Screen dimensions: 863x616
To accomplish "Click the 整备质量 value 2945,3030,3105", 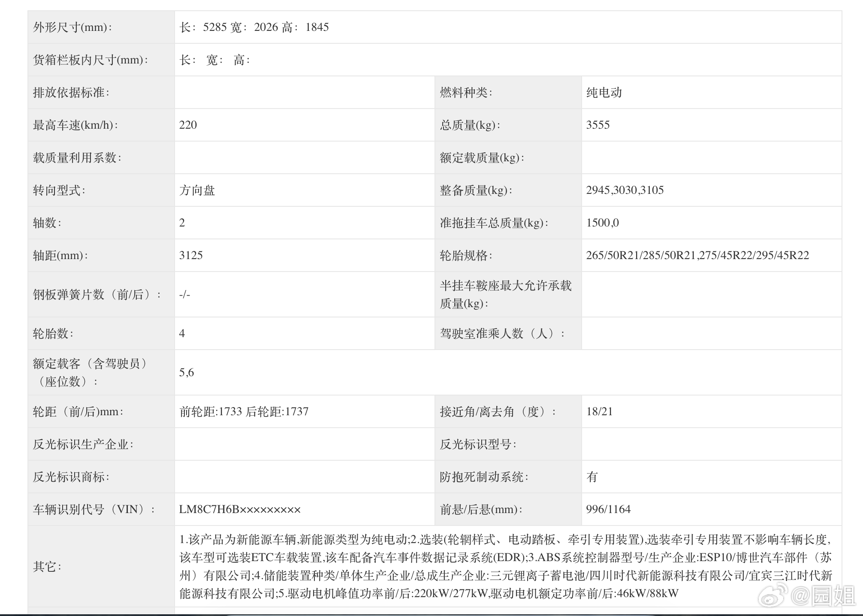I will tap(625, 190).
